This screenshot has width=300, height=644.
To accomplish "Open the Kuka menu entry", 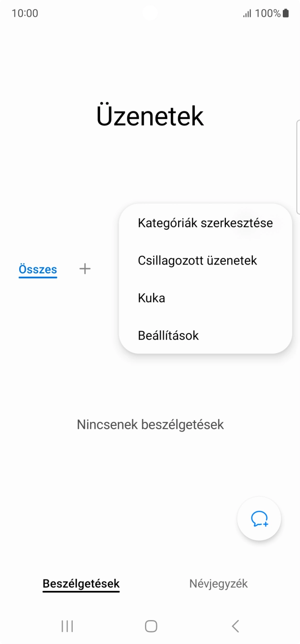I will [151, 298].
